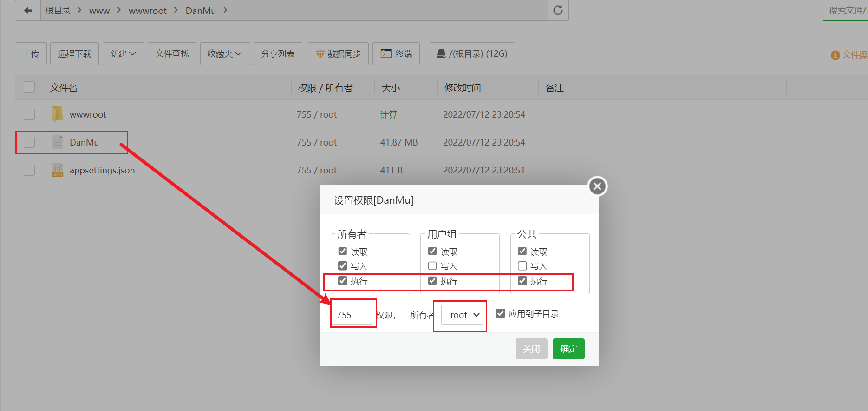
Task: Sort by 大小 column header
Action: 391,87
